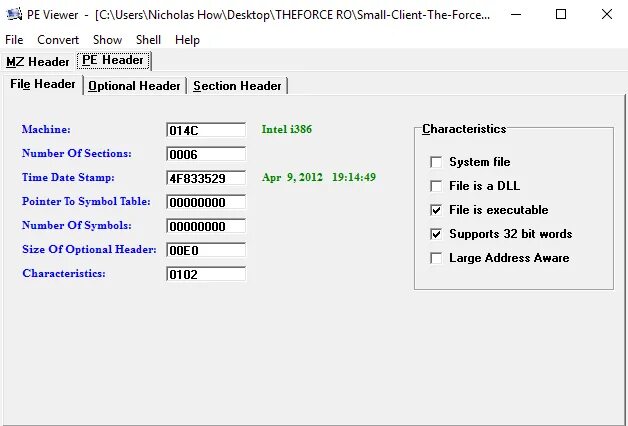
Task: Click the Time Date Stamp field 4F833529
Action: coord(206,178)
